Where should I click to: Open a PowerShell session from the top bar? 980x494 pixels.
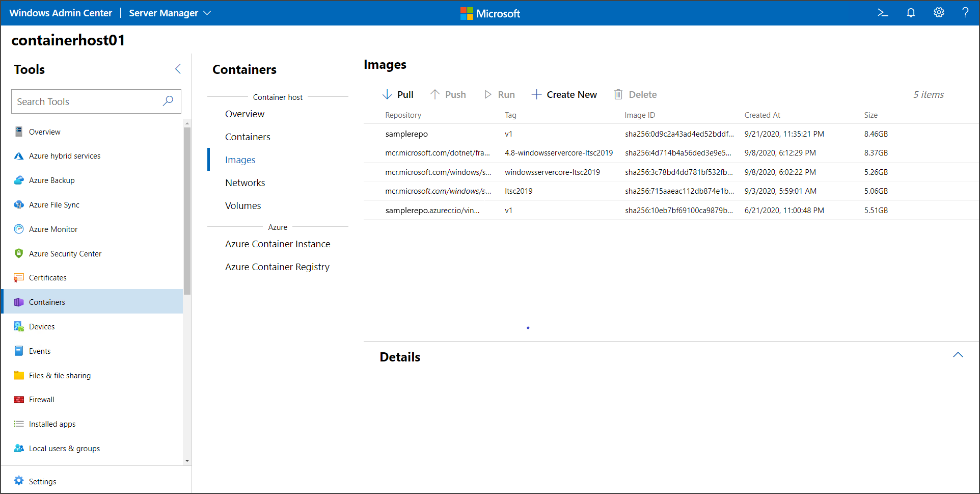[x=883, y=13]
